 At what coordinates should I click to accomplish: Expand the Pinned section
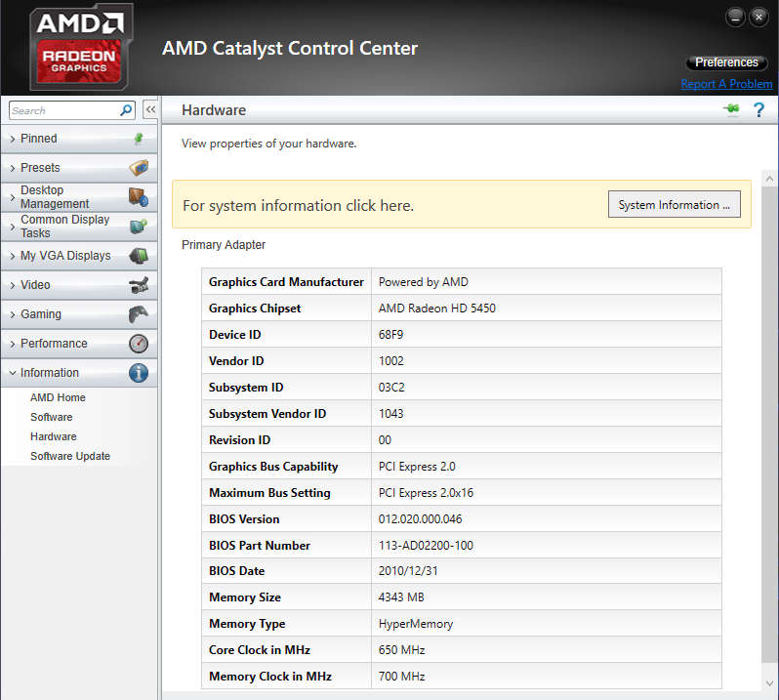pyautogui.click(x=39, y=139)
